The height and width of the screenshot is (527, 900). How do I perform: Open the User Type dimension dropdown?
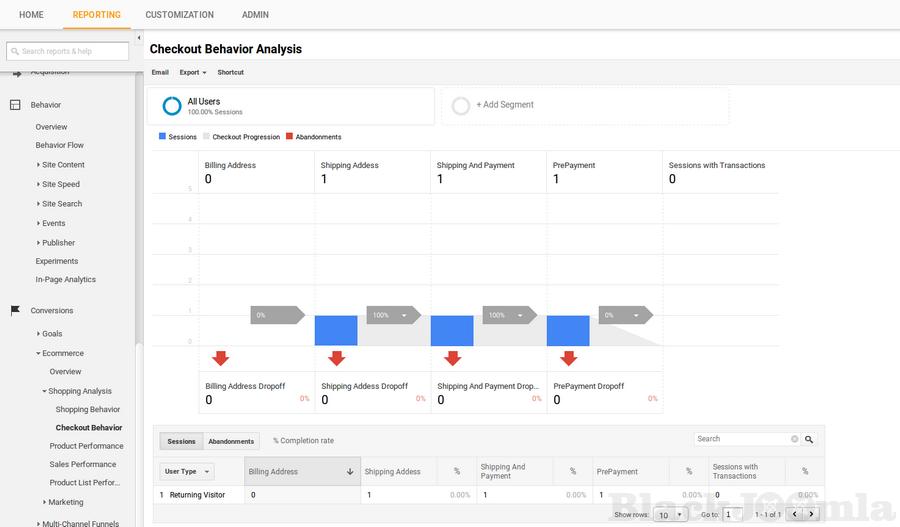point(187,472)
